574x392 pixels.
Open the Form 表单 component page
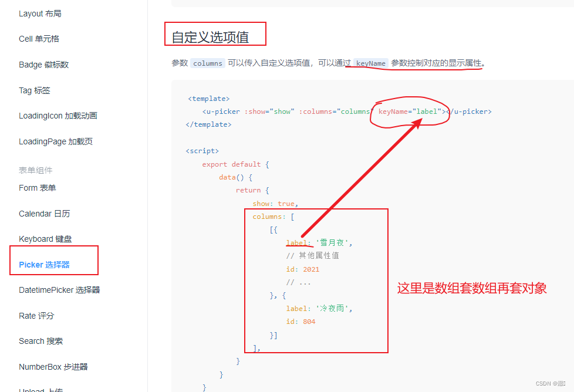tap(37, 188)
